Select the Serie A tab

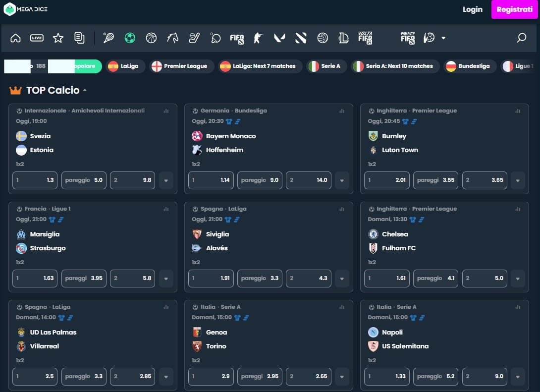point(326,66)
